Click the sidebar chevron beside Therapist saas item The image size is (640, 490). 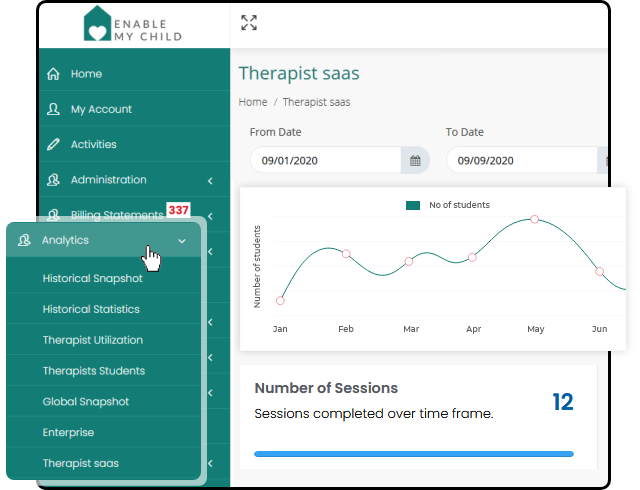210,463
